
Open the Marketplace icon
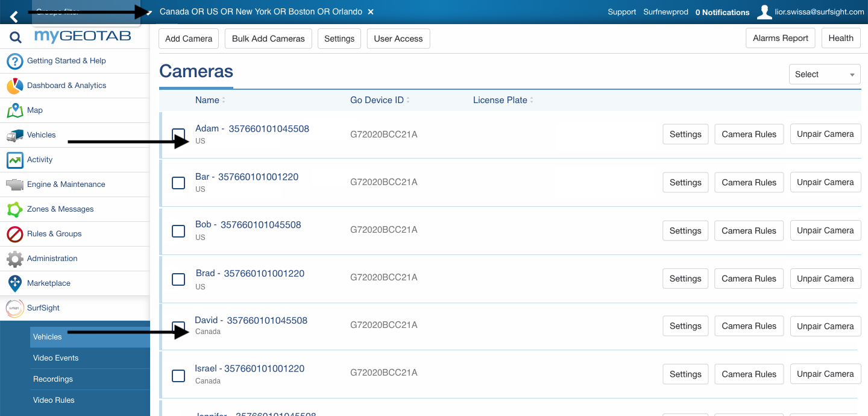13,283
